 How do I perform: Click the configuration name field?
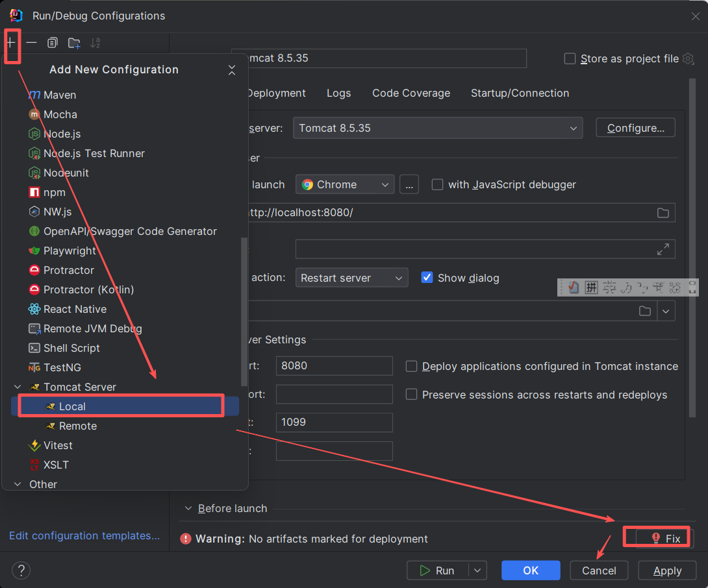(x=387, y=58)
